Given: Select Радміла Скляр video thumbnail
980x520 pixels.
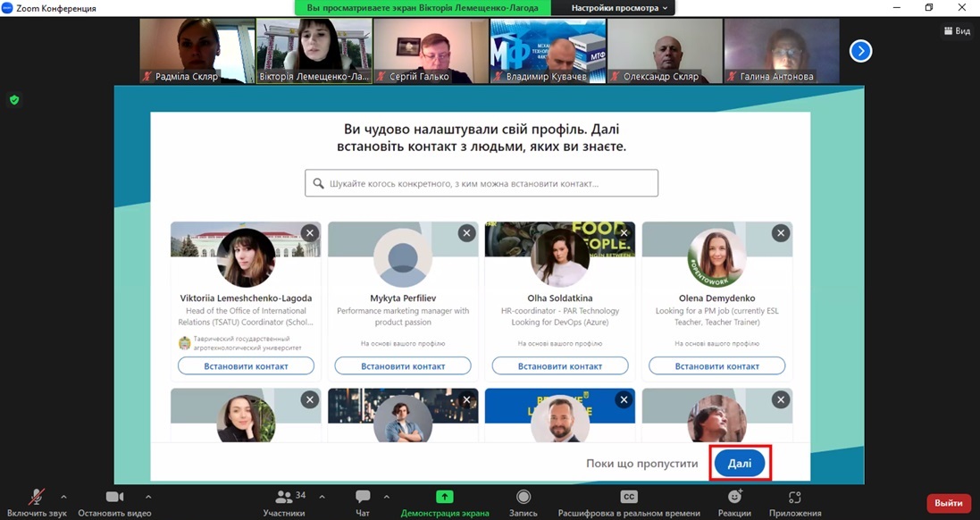Looking at the screenshot, I should click(x=197, y=51).
